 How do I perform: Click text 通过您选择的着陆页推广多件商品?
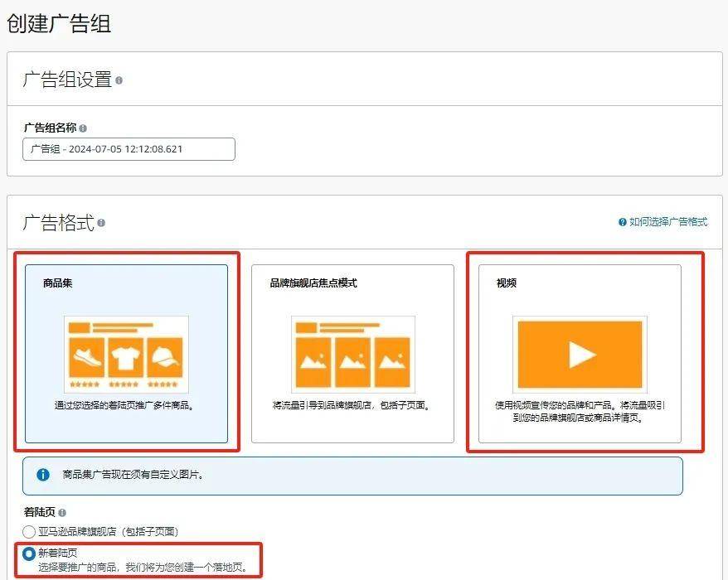(124, 405)
